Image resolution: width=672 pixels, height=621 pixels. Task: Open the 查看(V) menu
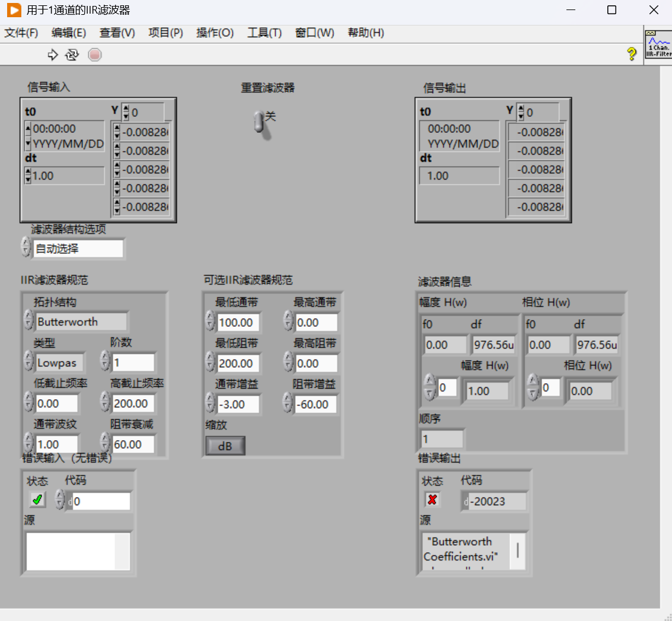click(x=117, y=33)
